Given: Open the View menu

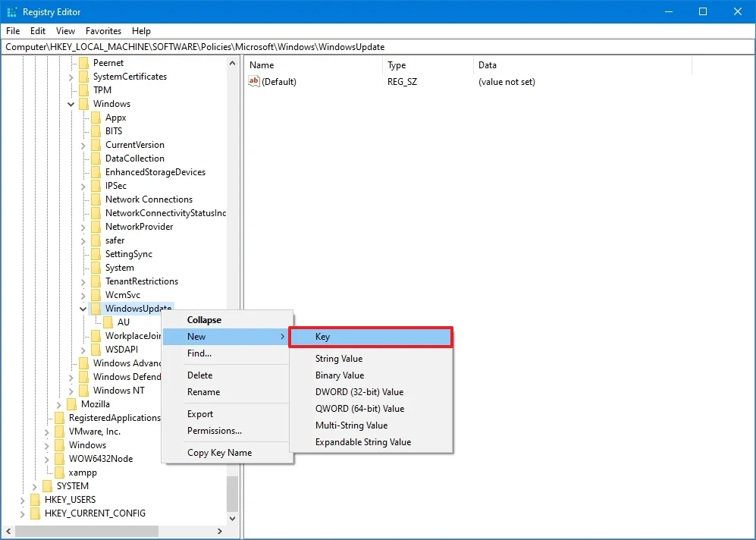Looking at the screenshot, I should (x=65, y=31).
